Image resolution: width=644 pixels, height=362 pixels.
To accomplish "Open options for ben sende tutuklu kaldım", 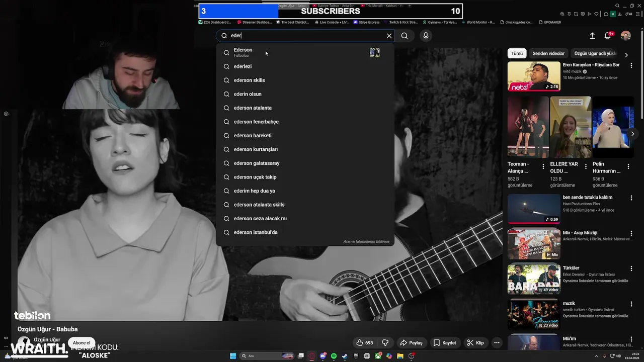I will (x=631, y=198).
